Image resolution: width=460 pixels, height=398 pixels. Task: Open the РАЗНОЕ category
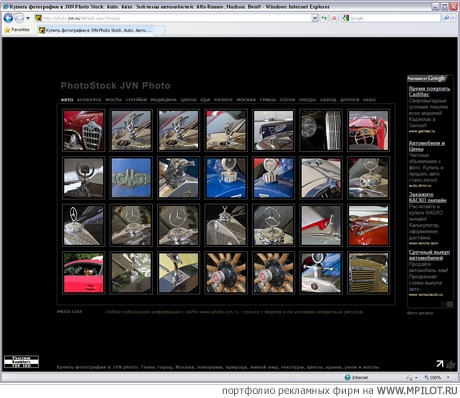[x=223, y=100]
